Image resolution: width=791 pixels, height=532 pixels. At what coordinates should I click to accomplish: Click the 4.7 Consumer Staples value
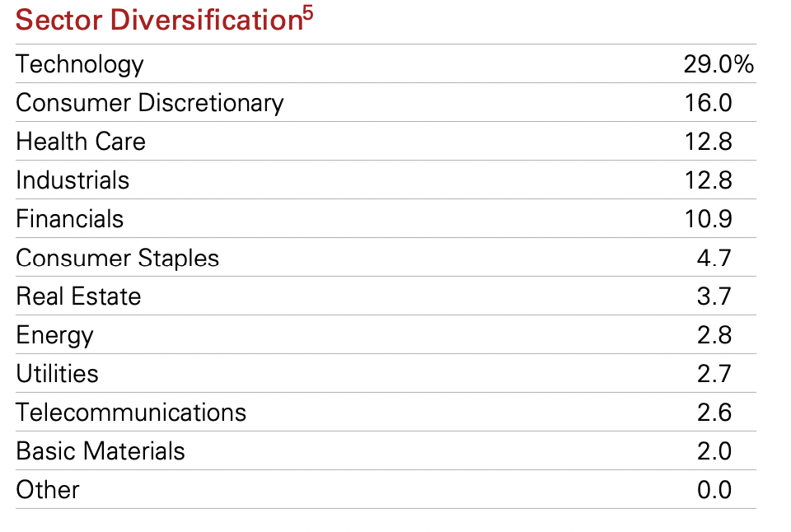pyautogui.click(x=714, y=259)
